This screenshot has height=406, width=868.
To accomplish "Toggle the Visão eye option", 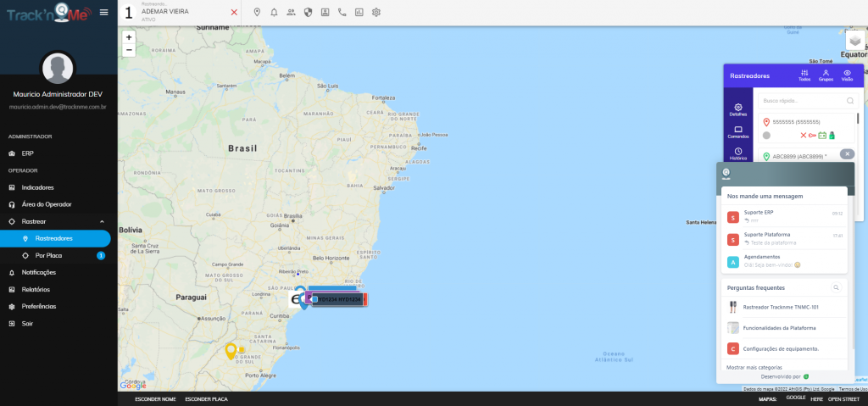I will 847,75.
